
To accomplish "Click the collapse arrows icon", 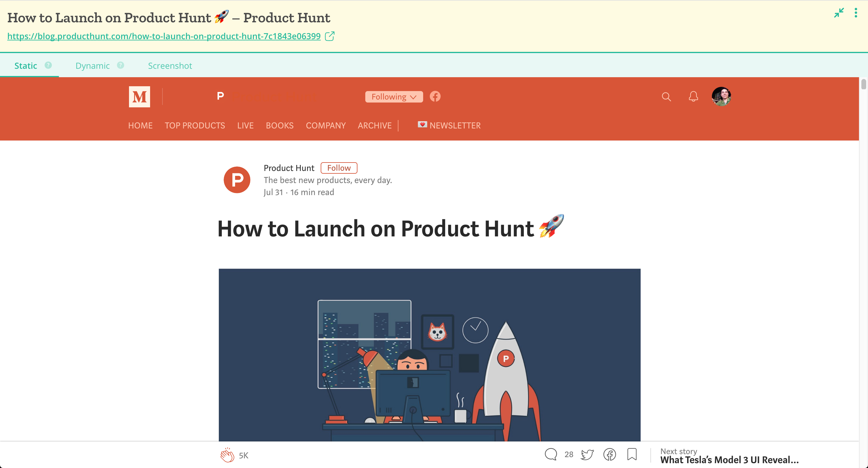I will click(x=839, y=13).
